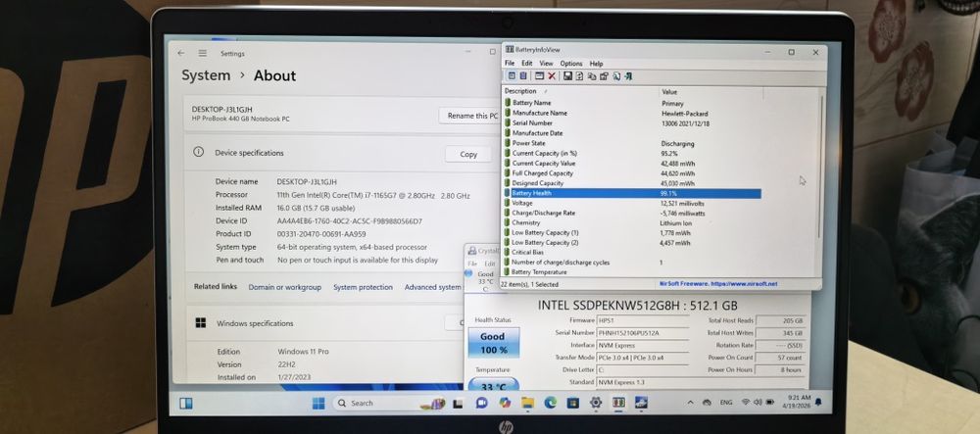Image resolution: width=980 pixels, height=434 pixels.
Task: Select Battery Log view icon in BatteryInfoView toolbar
Action: 523,75
